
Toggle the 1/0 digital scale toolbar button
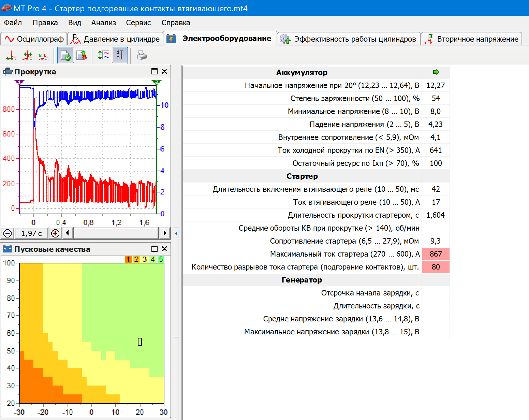120,55
